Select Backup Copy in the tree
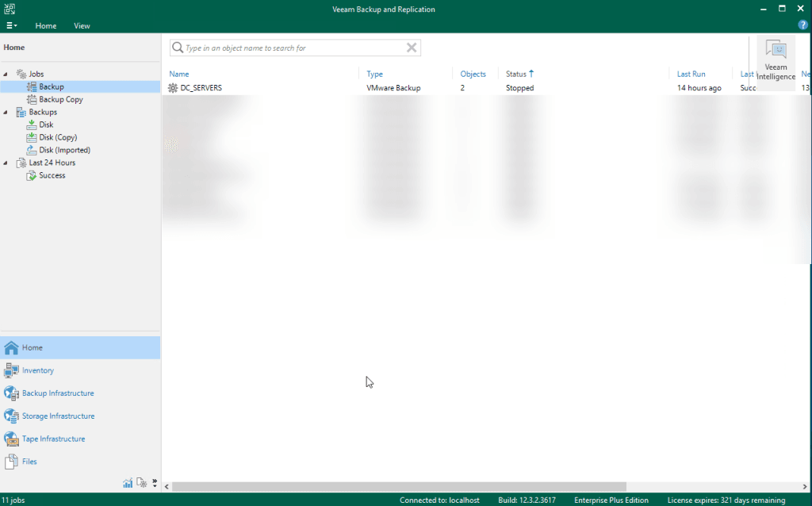Image resolution: width=812 pixels, height=506 pixels. pos(60,99)
